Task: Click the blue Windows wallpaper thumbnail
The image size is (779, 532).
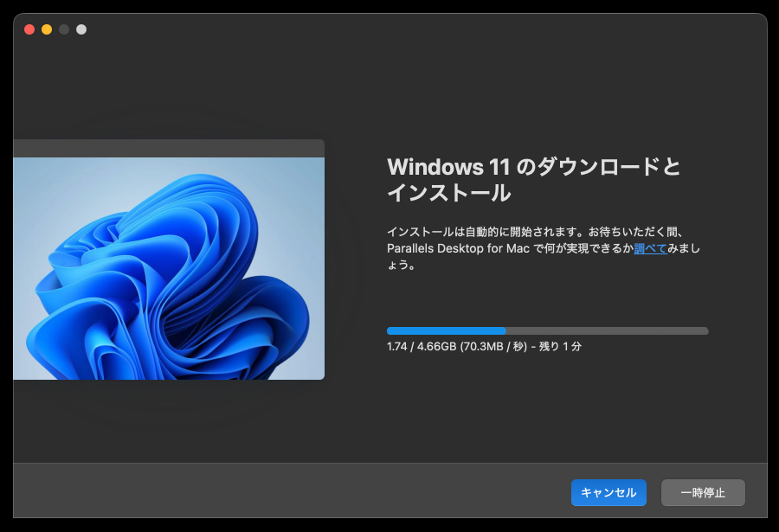Action: [169, 268]
